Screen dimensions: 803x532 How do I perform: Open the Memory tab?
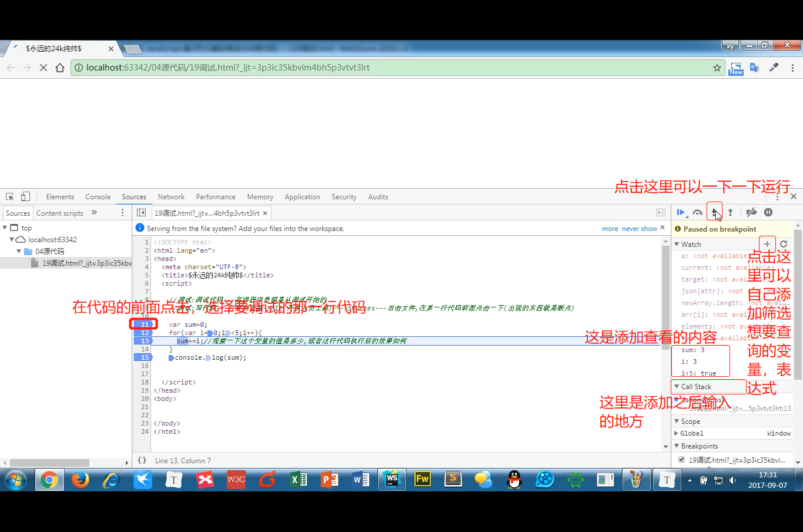(260, 197)
